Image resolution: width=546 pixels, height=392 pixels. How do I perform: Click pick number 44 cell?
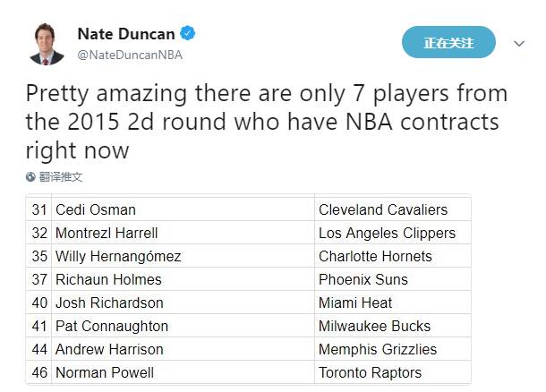click(38, 349)
